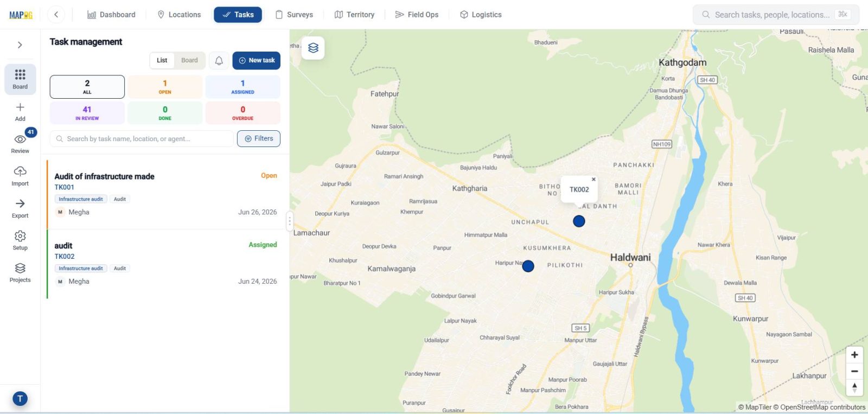This screenshot has width=868, height=414.
Task: Filter by DONE tasks card
Action: click(x=165, y=113)
